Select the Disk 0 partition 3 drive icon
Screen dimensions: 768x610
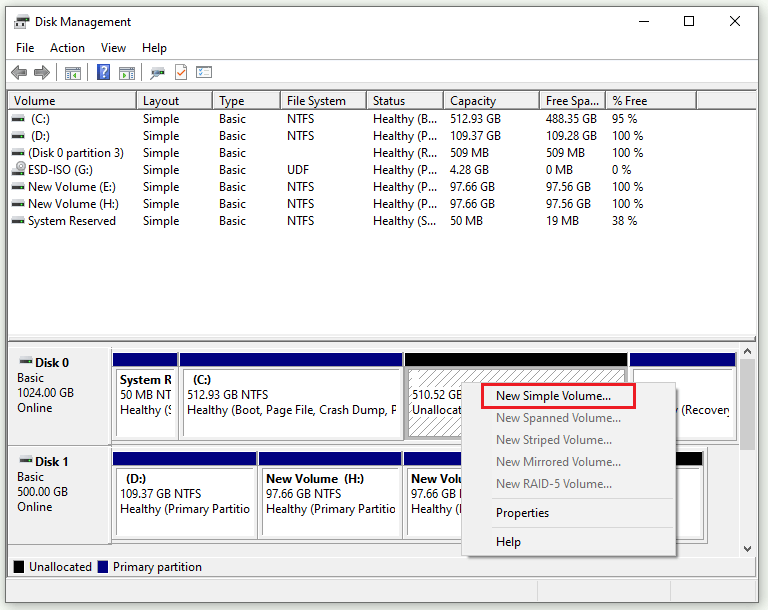(x=18, y=153)
